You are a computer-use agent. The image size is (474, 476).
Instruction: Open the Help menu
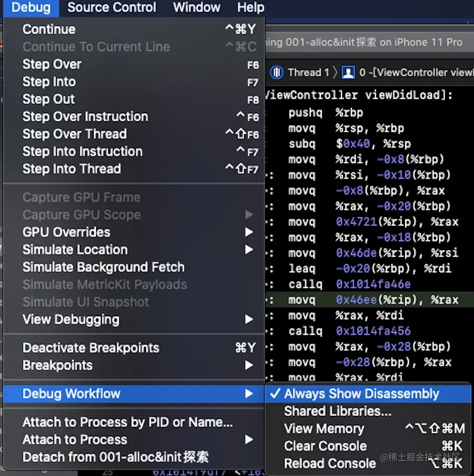coord(251,8)
